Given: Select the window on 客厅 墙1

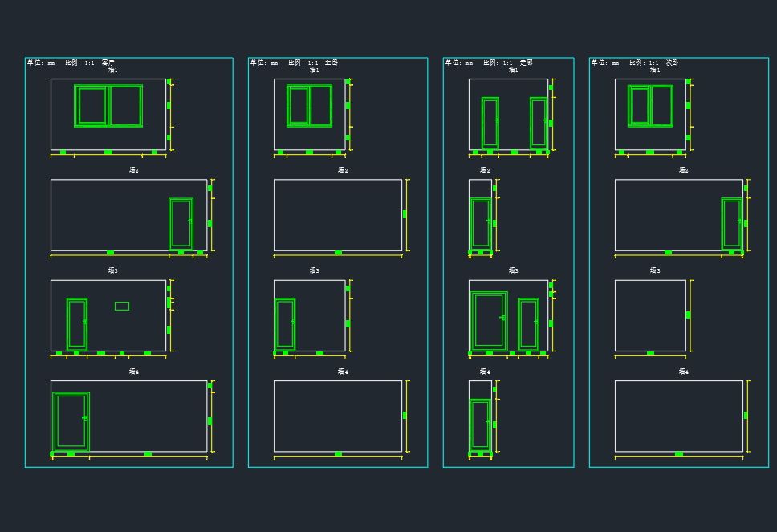Looking at the screenshot, I should click(x=108, y=106).
